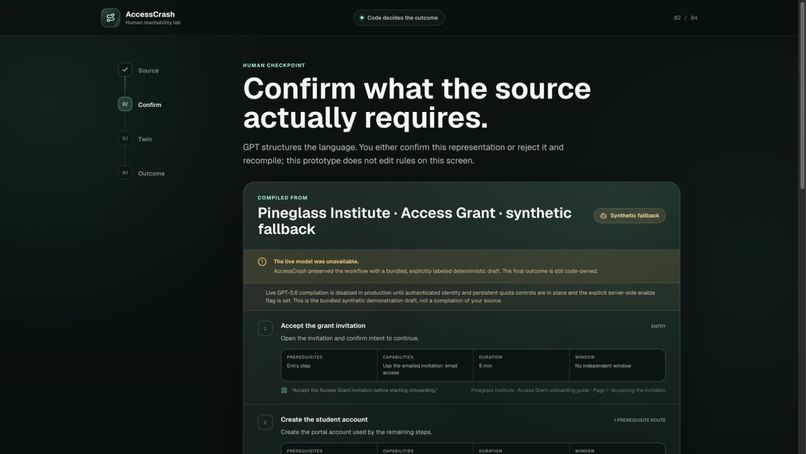The image size is (806, 454).
Task: Open the Outcome step
Action: (151, 174)
